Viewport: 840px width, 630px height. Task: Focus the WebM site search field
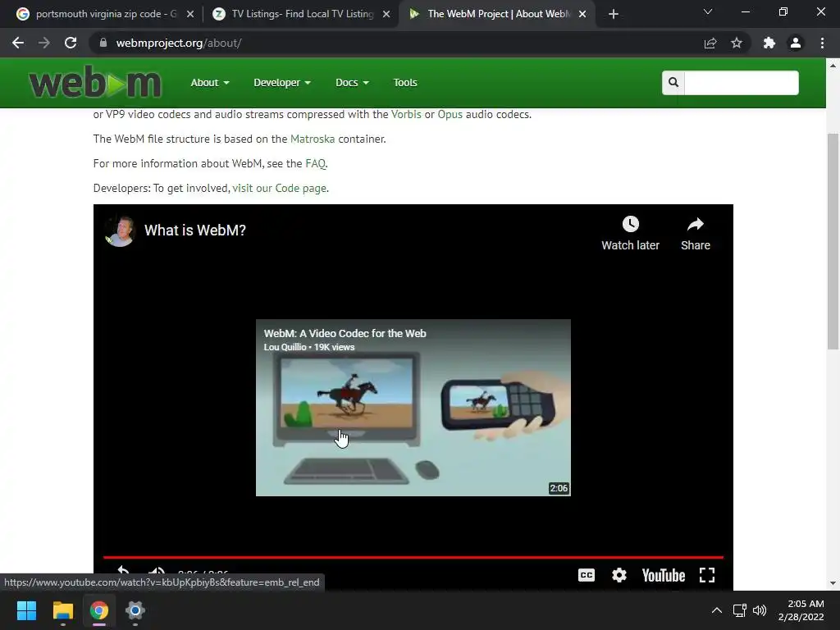742,83
